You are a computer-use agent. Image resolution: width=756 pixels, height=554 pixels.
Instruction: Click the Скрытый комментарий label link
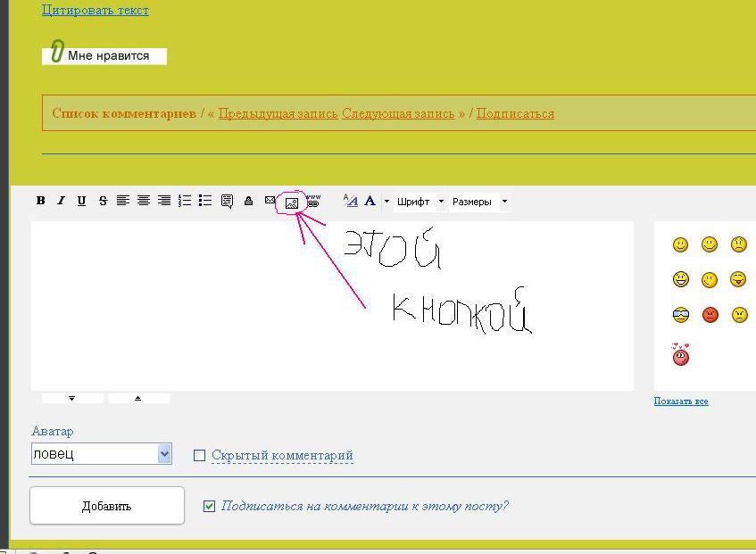[282, 455]
